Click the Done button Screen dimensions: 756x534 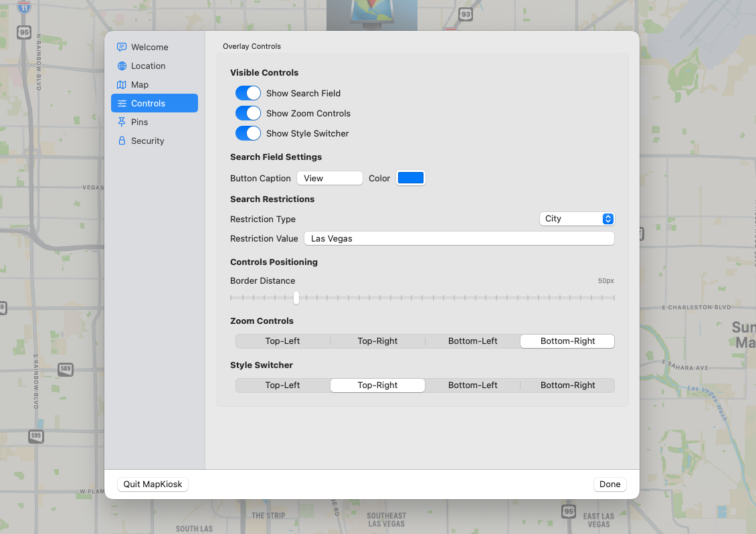(x=610, y=484)
